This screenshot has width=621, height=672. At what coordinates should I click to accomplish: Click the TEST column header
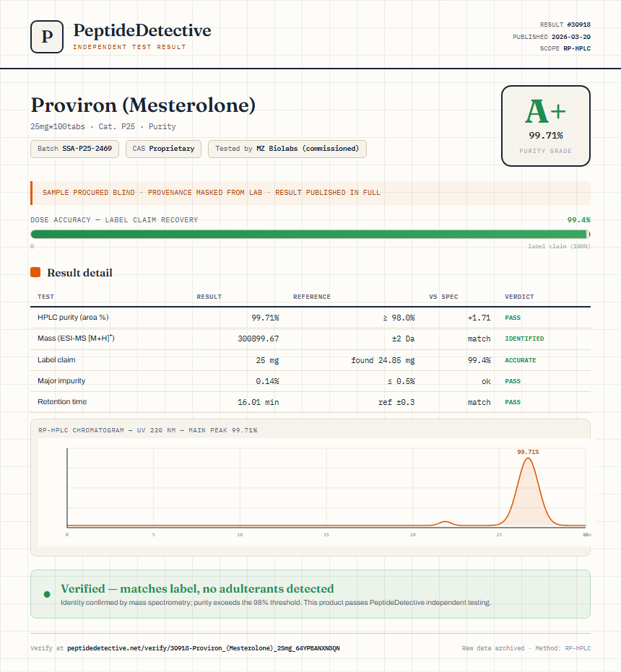click(46, 297)
